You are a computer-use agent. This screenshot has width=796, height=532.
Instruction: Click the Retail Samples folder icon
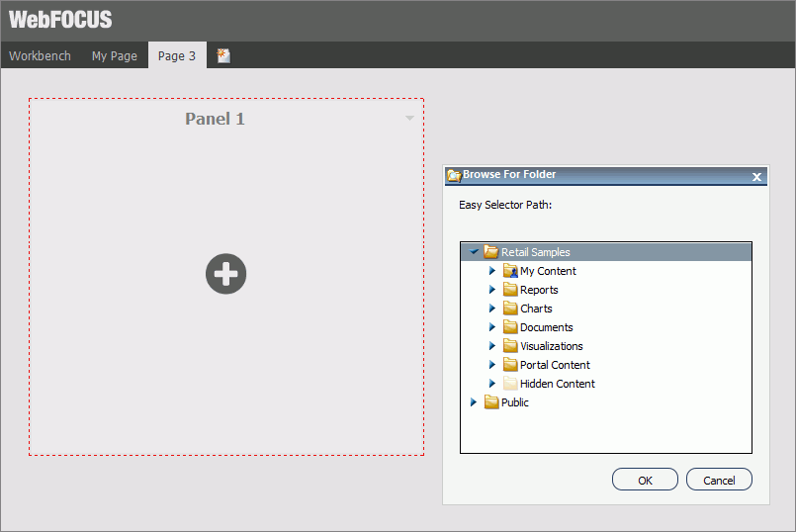pyautogui.click(x=490, y=252)
